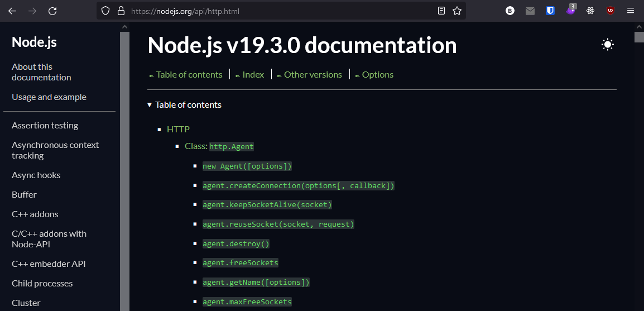The width and height of the screenshot is (644, 311).
Task: Click the URL address bar field
Action: 281,11
